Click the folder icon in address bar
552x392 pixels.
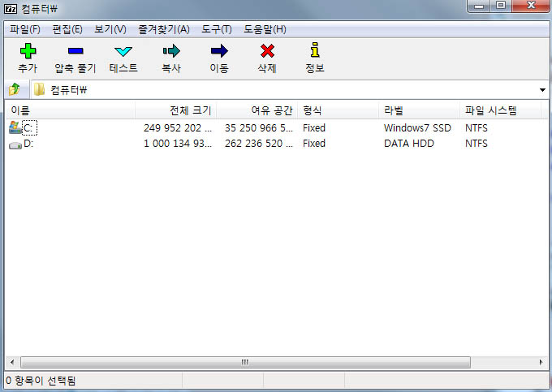click(39, 89)
